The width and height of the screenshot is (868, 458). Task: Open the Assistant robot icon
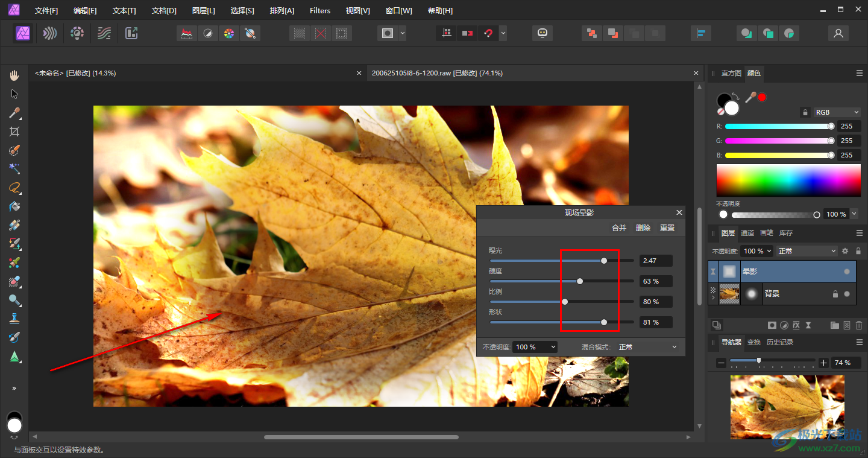click(x=542, y=33)
